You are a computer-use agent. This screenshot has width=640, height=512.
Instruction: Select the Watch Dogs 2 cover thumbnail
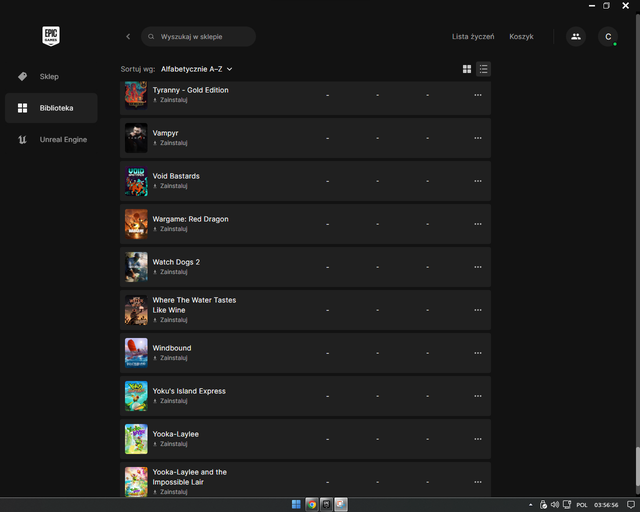tap(136, 267)
